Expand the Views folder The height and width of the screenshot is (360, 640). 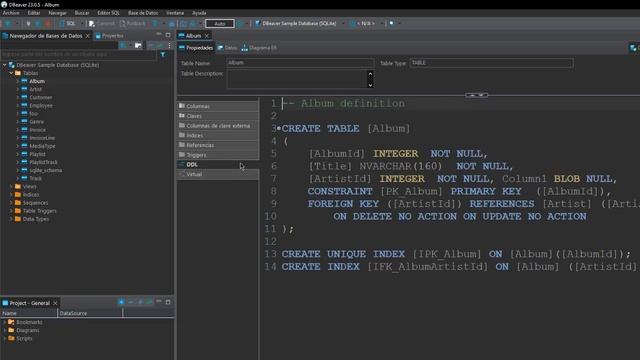tap(11, 187)
